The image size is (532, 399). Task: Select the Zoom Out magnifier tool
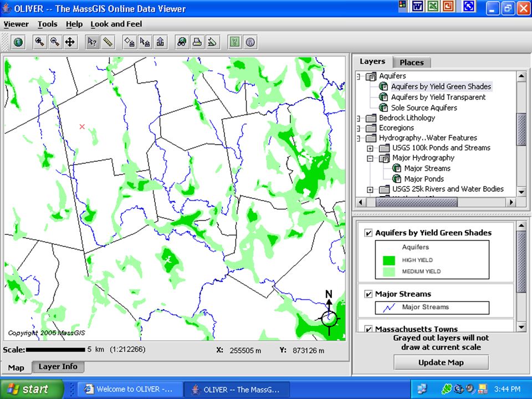click(55, 42)
